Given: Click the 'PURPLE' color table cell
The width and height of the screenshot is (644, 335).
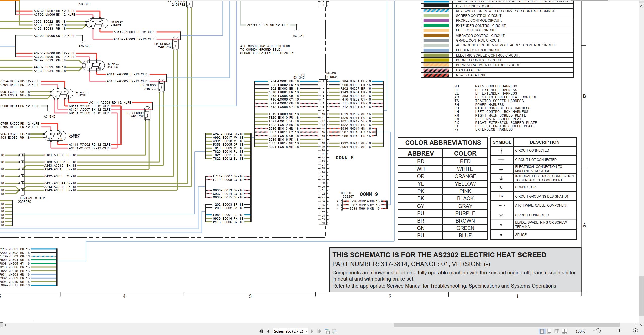Looking at the screenshot, I should click(x=465, y=213).
